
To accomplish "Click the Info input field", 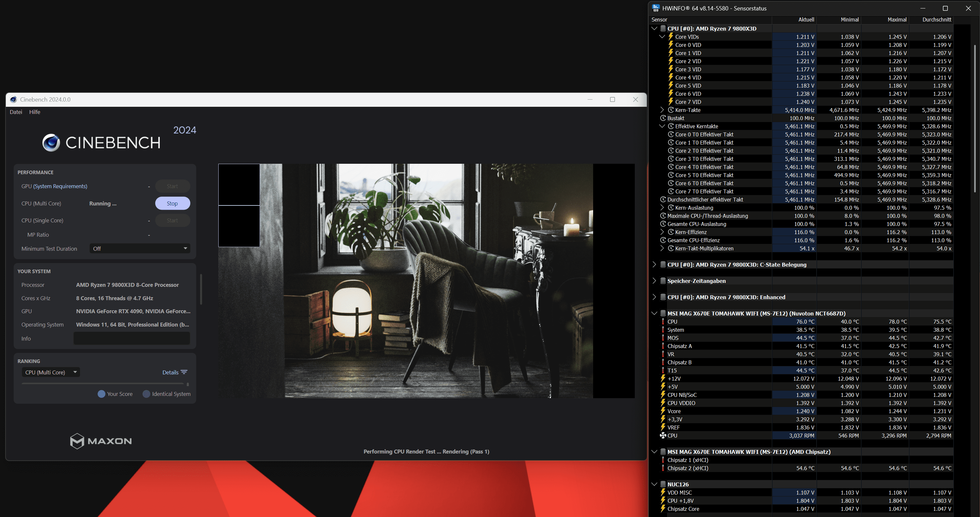I will tap(132, 339).
